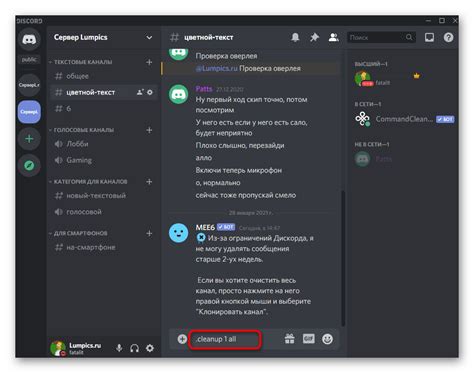The height and width of the screenshot is (373, 474).
Task: Select the 'public' server folder icon
Action: pyautogui.click(x=29, y=60)
